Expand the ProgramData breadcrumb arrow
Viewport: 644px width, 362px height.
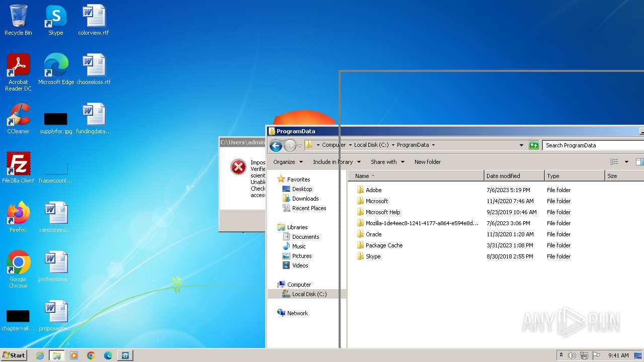point(433,145)
